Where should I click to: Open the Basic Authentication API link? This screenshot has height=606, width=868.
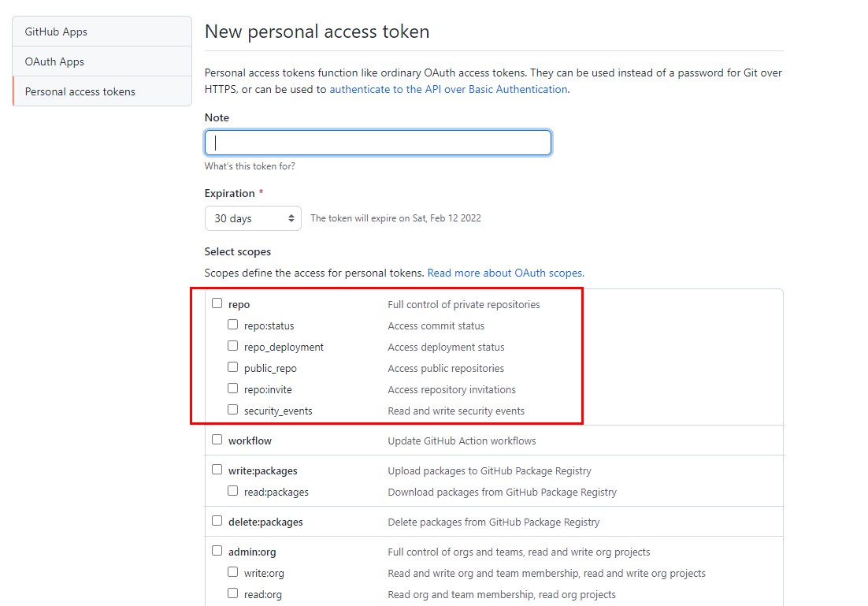click(x=448, y=89)
